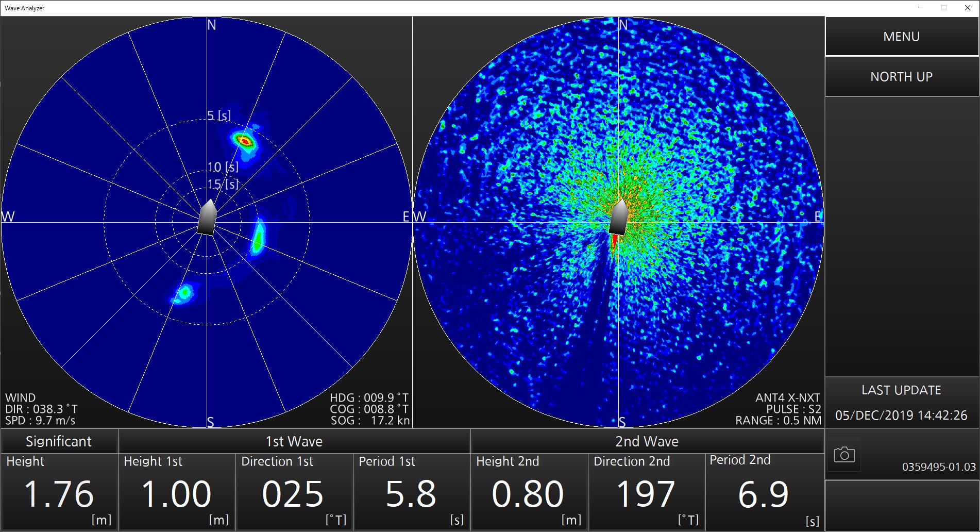Close the Wave Analyzer window
Viewport: 980px width, 532px height.
tap(967, 8)
